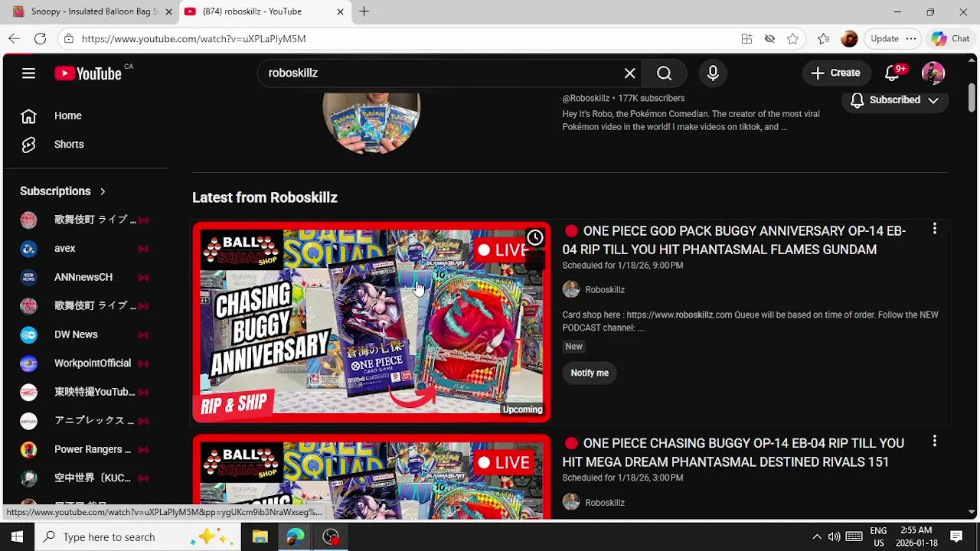980x551 pixels.
Task: Show hidden system tray icons
Action: click(816, 536)
